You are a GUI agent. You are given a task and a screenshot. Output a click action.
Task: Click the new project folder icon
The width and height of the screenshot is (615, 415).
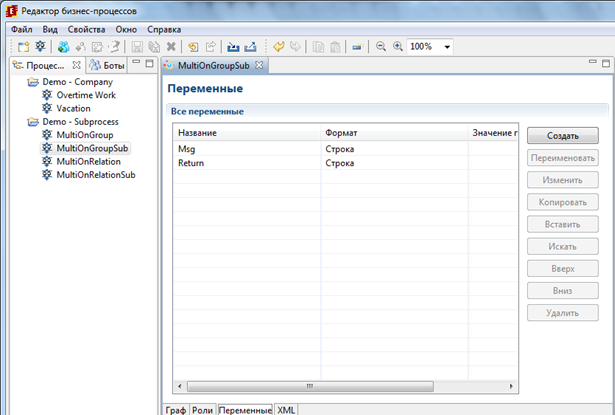tap(24, 47)
